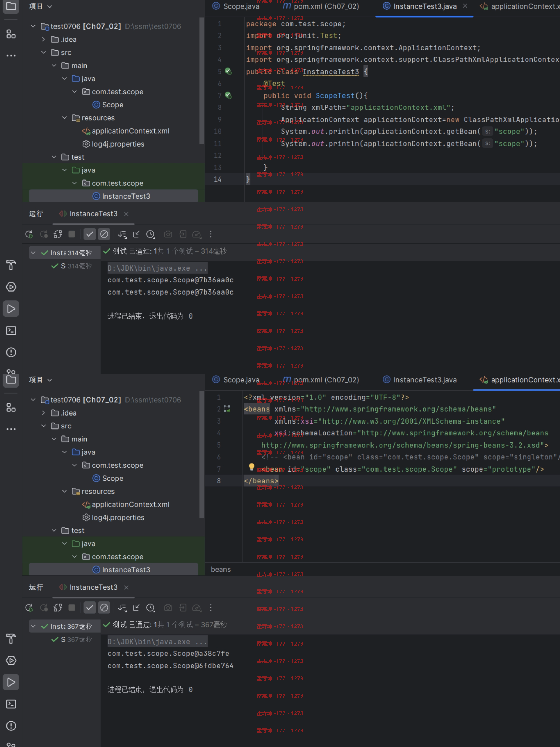Switch to pom.xml tab in upper editor
Screen dimensions: 560x747
(x=321, y=6)
